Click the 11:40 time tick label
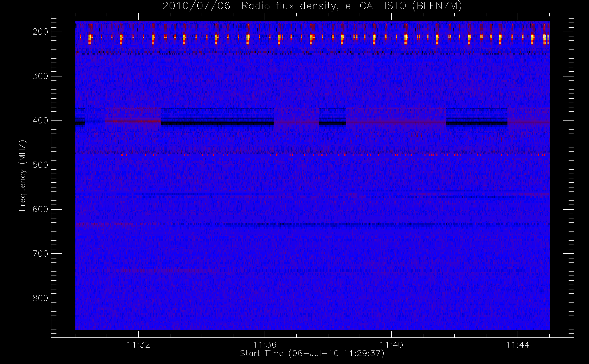589x364 pixels. pyautogui.click(x=391, y=345)
